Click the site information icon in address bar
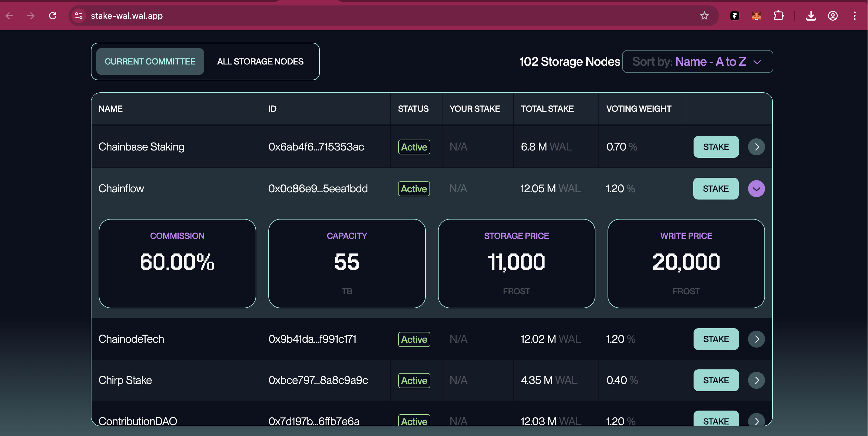Screen dimensions: 868x436 click(x=79, y=16)
